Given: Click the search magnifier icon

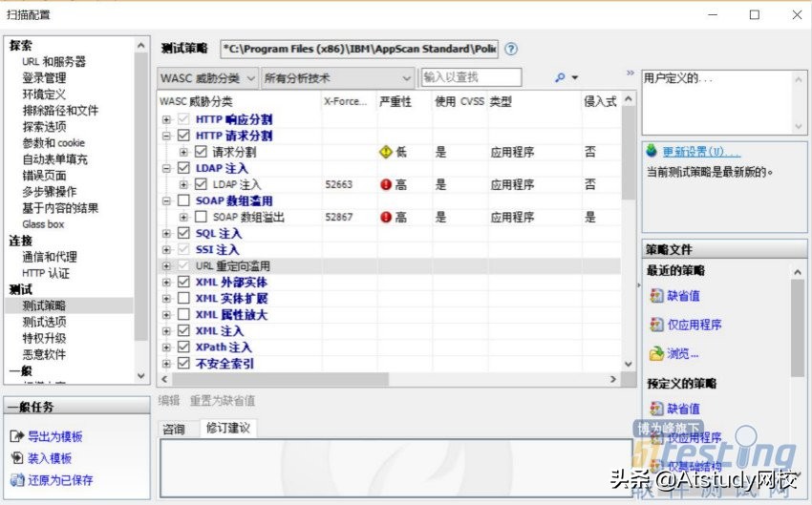Looking at the screenshot, I should pos(560,77).
